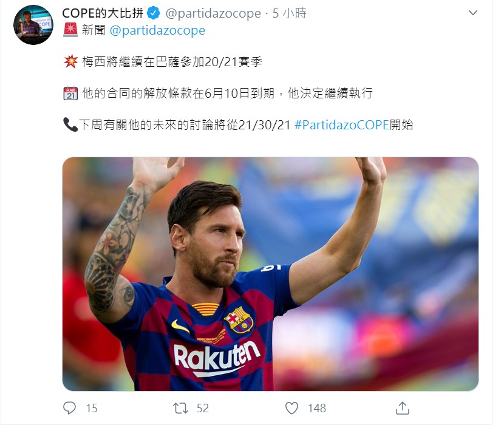Viewport: 504px width, 425px height.
Task: Click the explosion collision emoji
Action: 70,61
